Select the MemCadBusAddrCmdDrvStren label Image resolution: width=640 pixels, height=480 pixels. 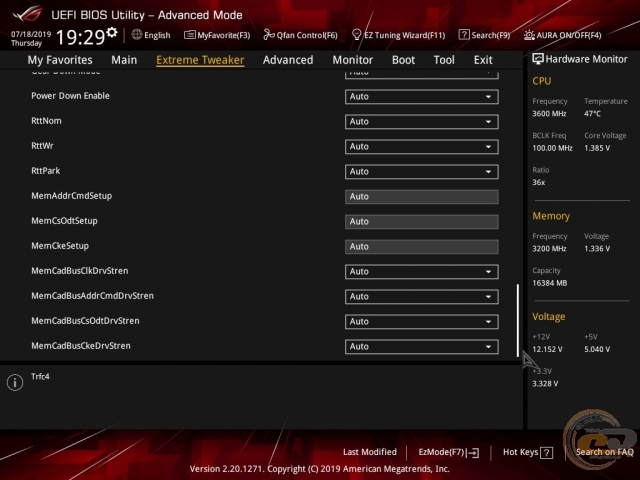[92, 296]
